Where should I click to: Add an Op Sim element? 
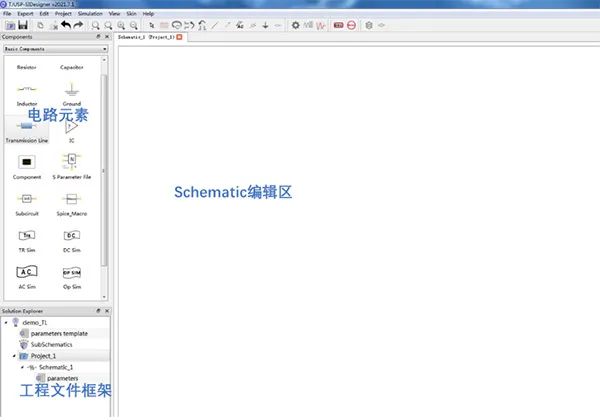point(72,272)
